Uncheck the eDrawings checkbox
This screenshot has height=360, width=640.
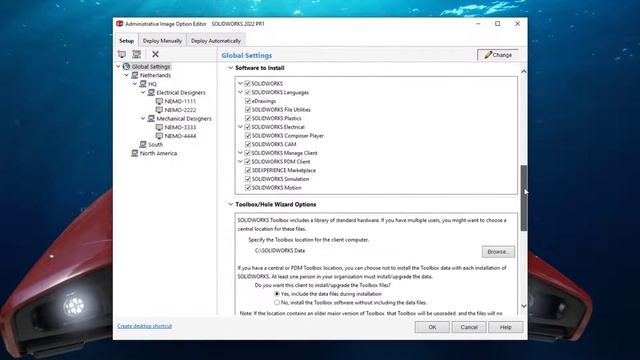[x=247, y=101]
